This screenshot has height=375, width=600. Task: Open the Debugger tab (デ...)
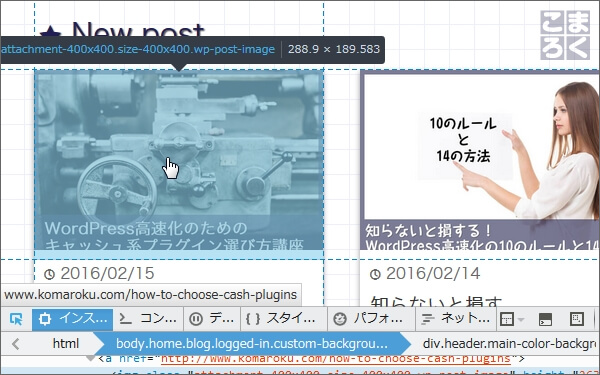[212, 319]
